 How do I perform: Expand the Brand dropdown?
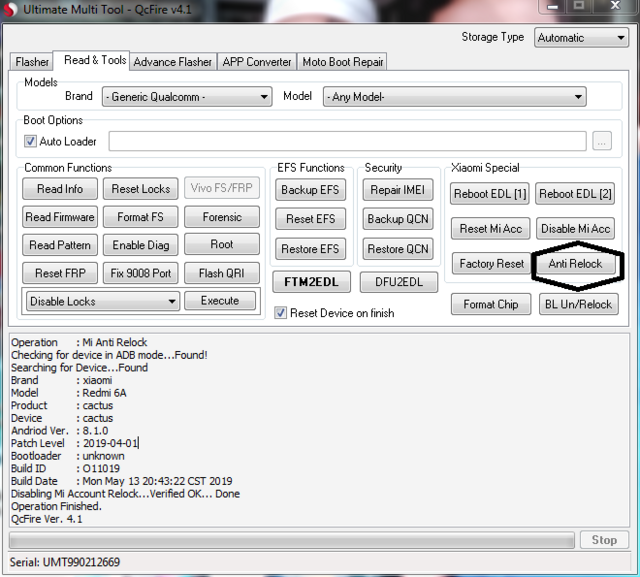(x=187, y=97)
